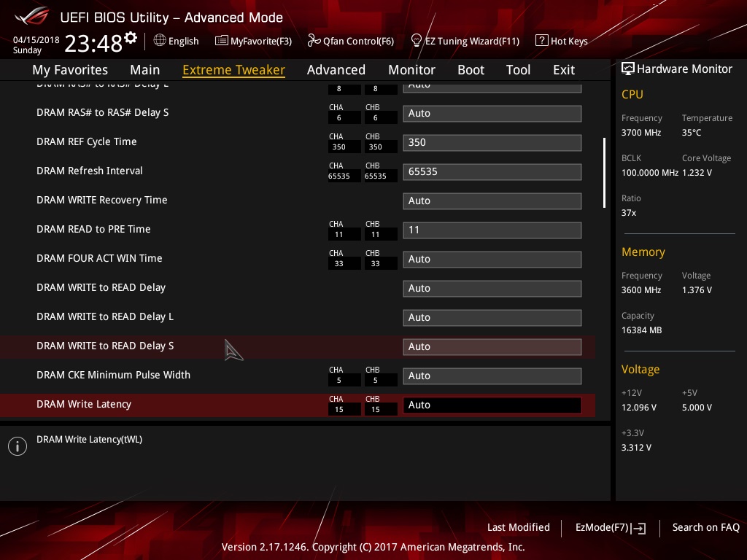Open the date/time settings gear icon

131,38
